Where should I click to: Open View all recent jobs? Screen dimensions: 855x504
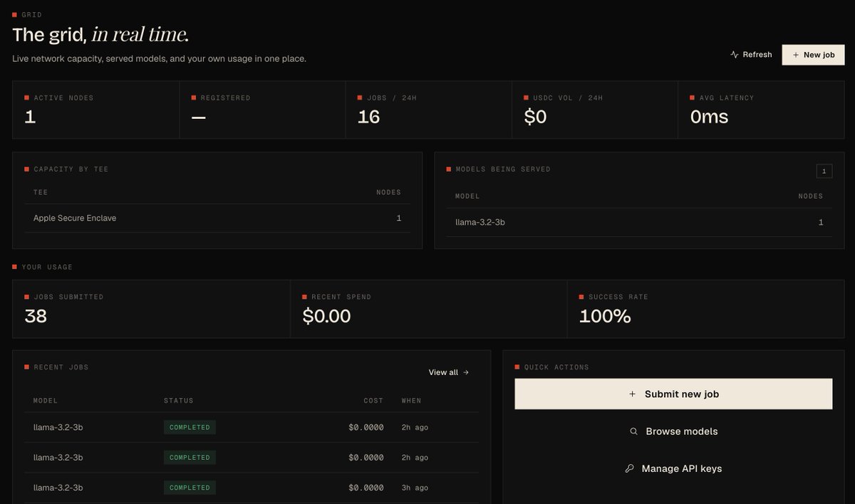(449, 372)
